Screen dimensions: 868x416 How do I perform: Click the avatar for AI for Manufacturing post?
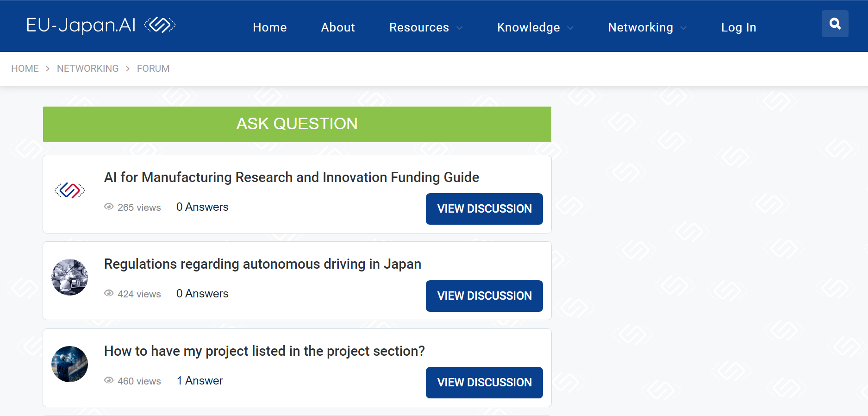pyautogui.click(x=69, y=190)
